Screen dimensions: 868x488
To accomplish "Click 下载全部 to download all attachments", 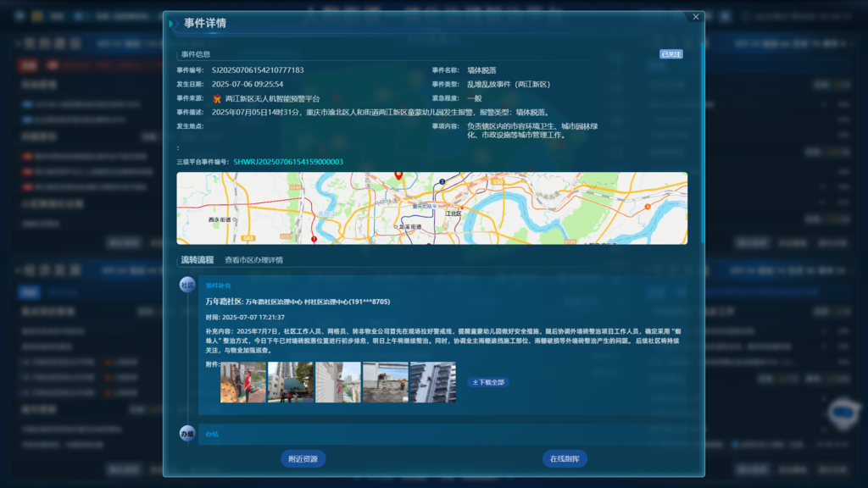I will 487,382.
